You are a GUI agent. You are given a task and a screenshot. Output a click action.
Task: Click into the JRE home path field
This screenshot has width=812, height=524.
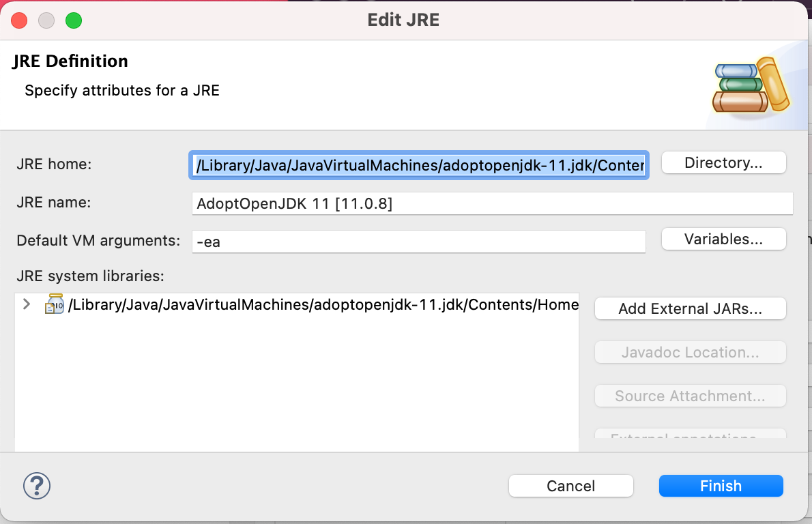[x=418, y=165]
